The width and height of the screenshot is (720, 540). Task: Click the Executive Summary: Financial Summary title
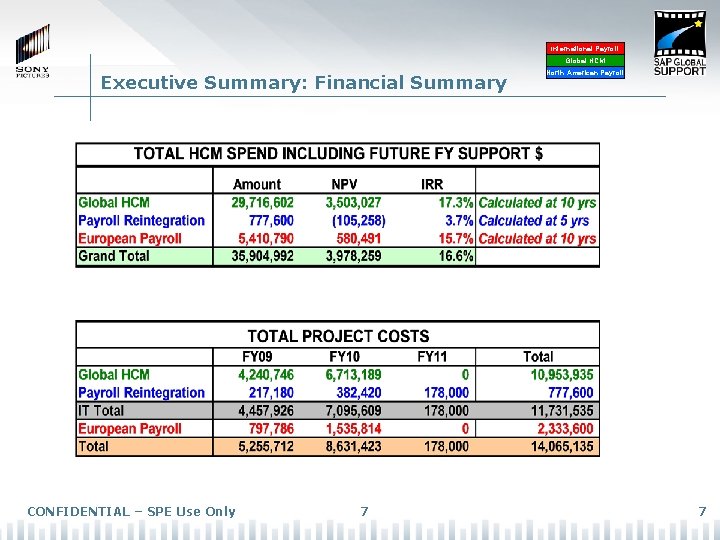(304, 83)
